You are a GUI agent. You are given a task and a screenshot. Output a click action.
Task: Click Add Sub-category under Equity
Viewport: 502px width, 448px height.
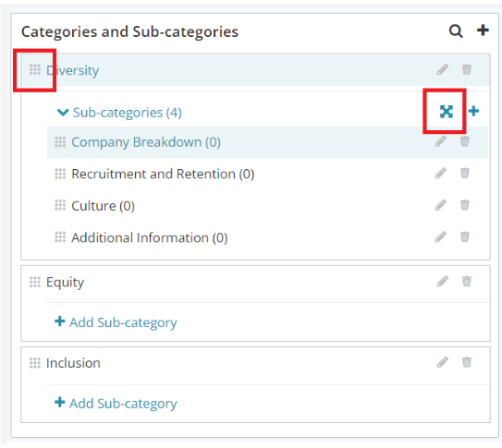(116, 322)
